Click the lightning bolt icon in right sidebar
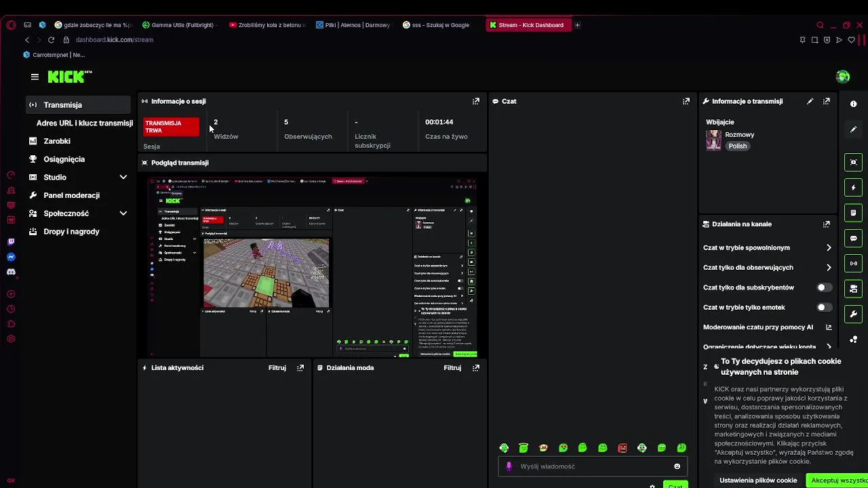 854,188
